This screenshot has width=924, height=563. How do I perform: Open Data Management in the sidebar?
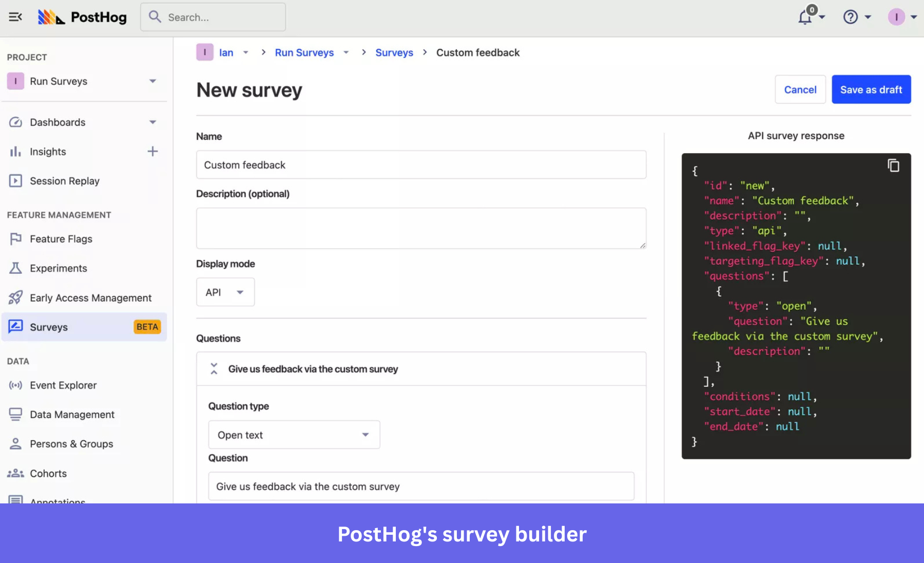72,415
